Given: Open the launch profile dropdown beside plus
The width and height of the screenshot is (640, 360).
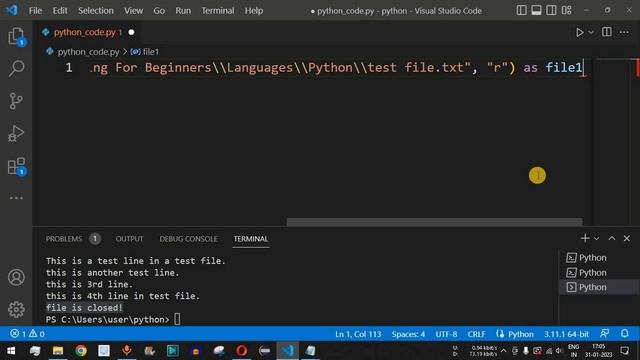Looking at the screenshot, I should (596, 238).
